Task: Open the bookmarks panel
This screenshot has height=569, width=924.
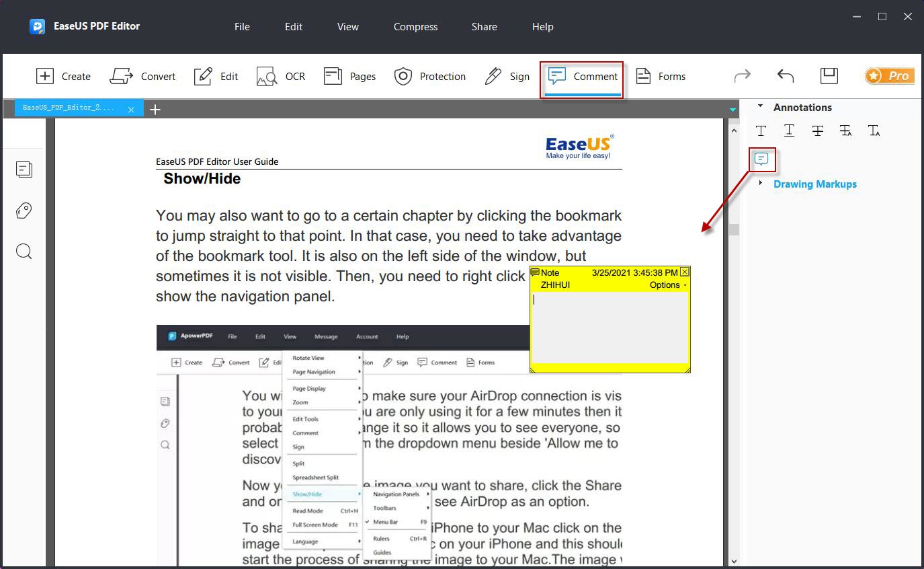Action: (24, 211)
